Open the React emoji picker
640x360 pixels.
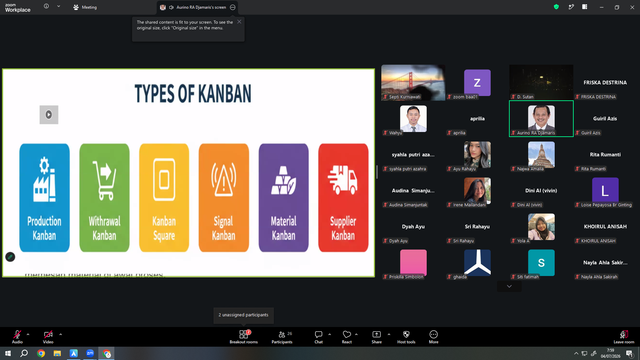[347, 337]
